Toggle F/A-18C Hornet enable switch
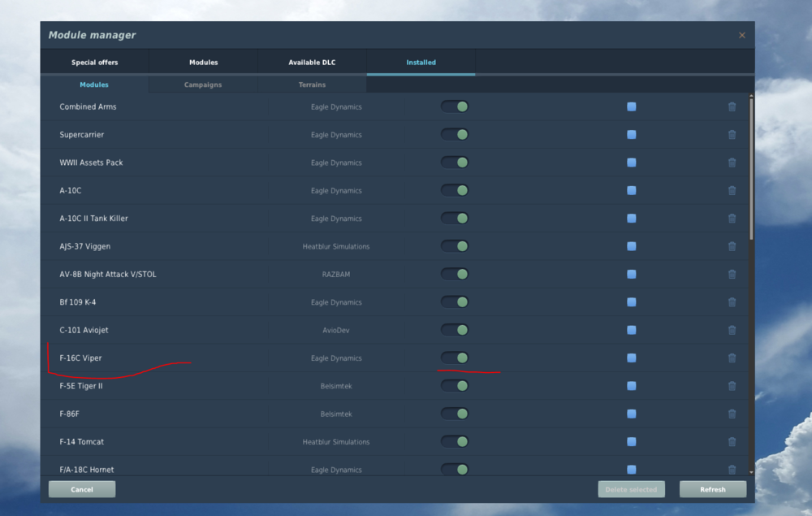 point(455,470)
